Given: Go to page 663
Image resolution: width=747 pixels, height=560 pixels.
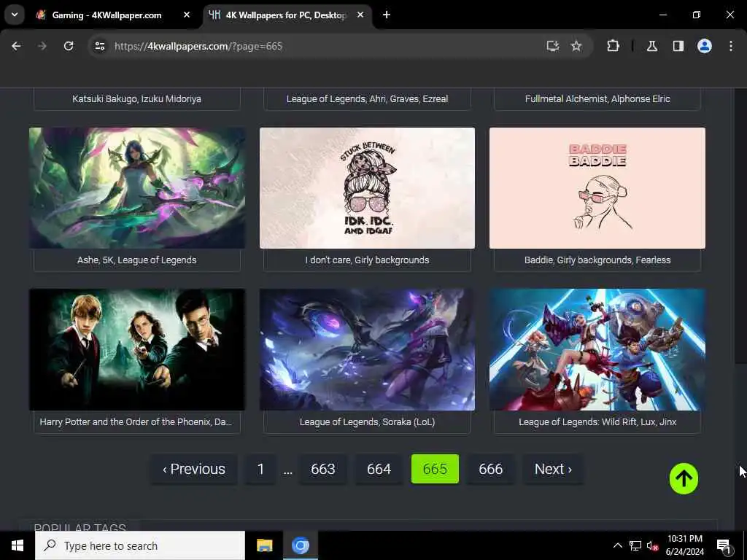Looking at the screenshot, I should (x=323, y=469).
